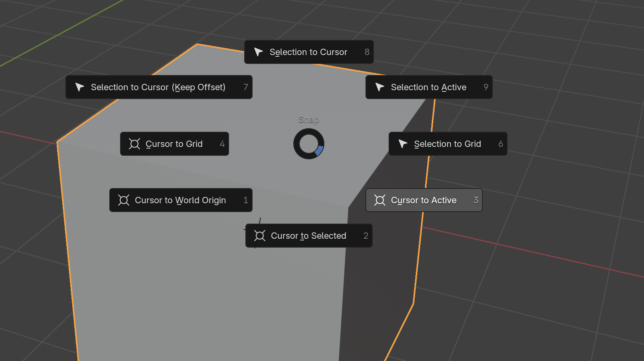The width and height of the screenshot is (644, 361).
Task: Select Selection to Cursor (Keep Offset) option
Action: tap(159, 87)
